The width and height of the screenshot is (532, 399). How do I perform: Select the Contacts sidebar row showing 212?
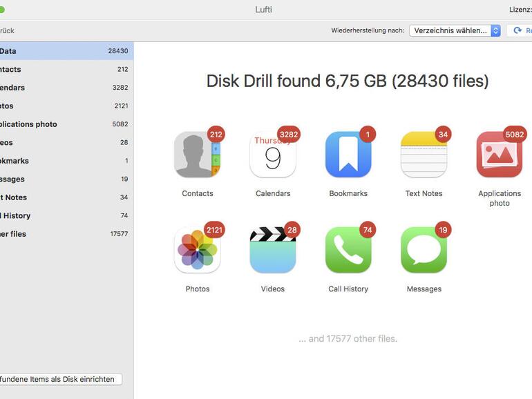point(66,69)
